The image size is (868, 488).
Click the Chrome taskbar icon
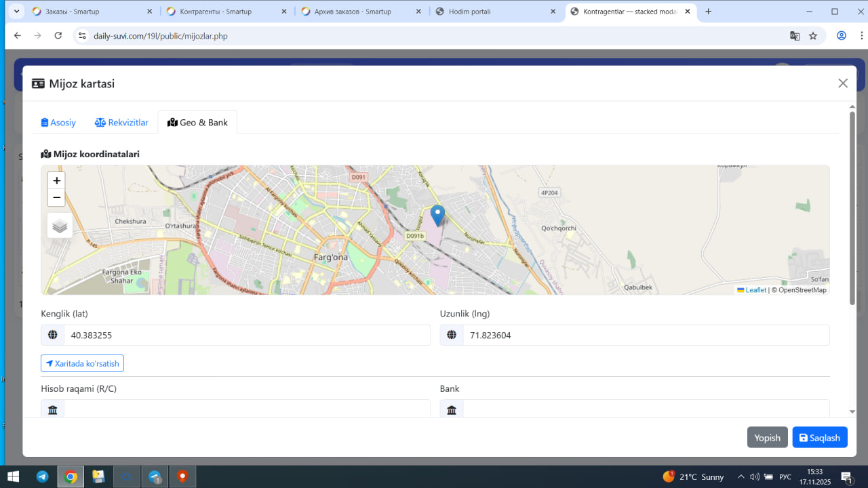(x=71, y=476)
